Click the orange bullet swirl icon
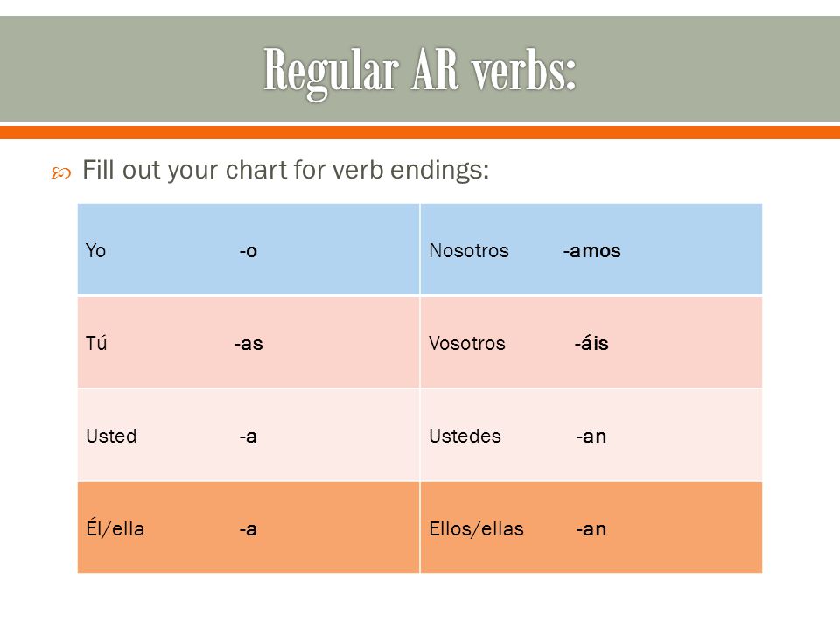The width and height of the screenshot is (840, 630). tap(61, 173)
